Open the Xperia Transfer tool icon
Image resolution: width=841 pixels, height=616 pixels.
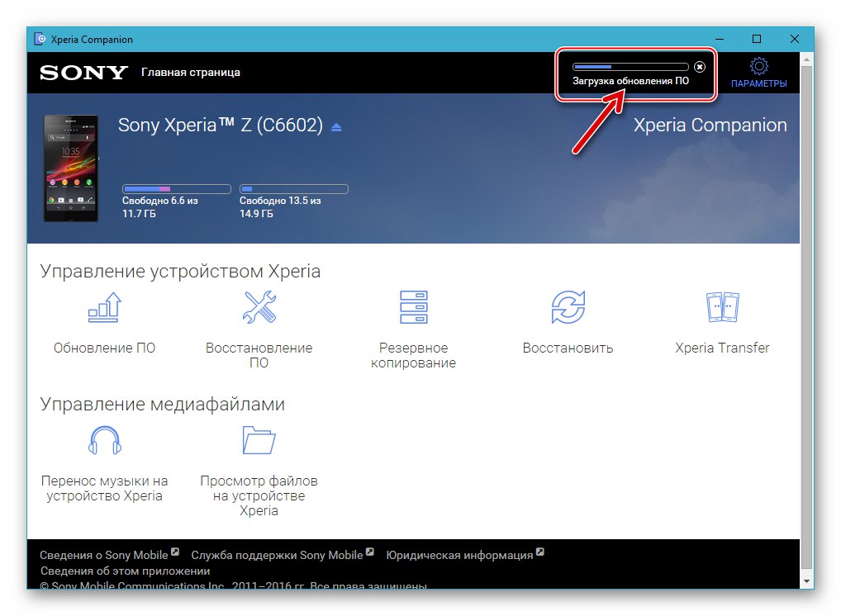coord(722,307)
